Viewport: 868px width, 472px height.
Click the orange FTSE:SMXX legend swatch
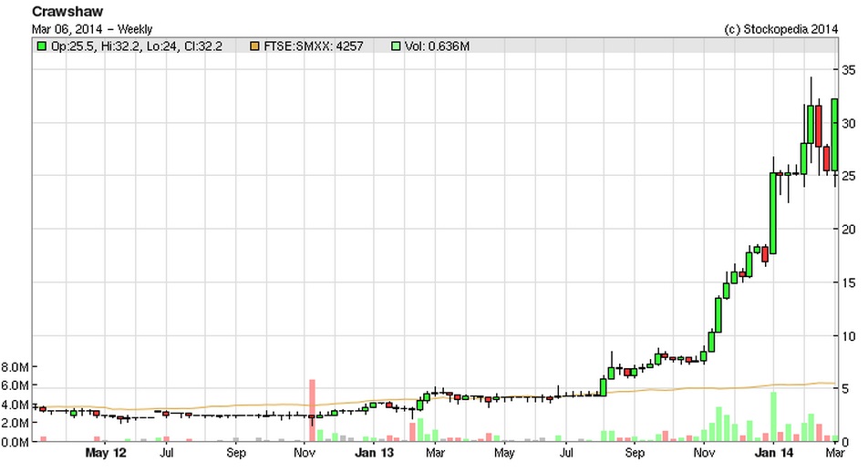point(254,46)
